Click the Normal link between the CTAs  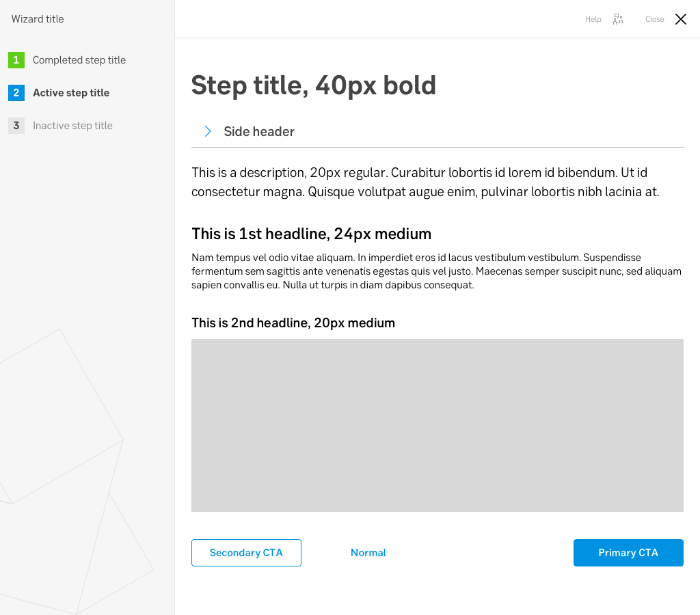pyautogui.click(x=368, y=552)
